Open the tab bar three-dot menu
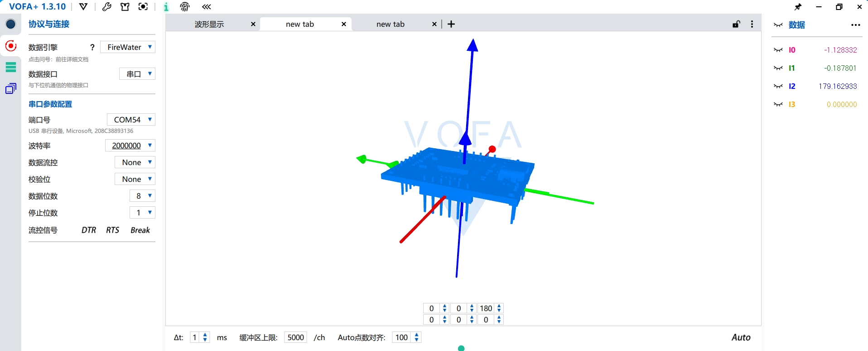 [x=752, y=24]
